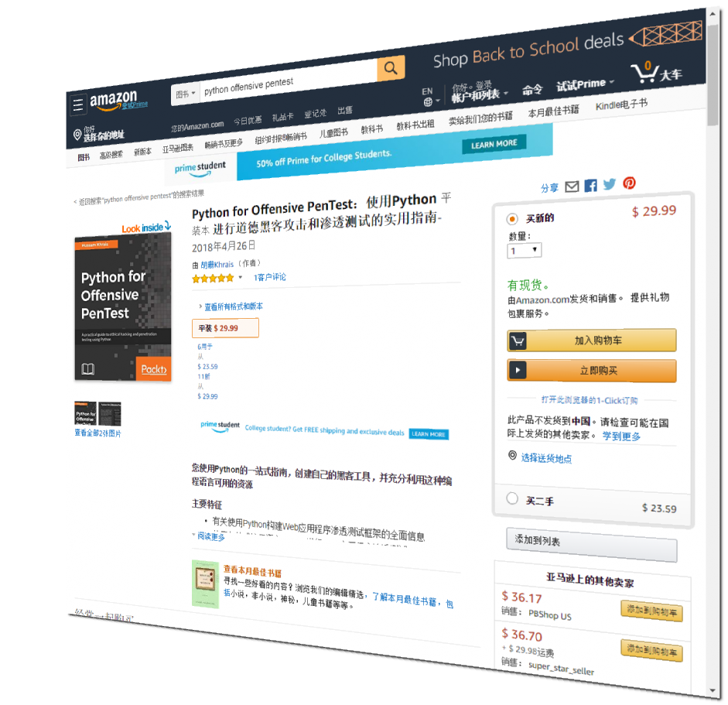Screen dimensions: 728x705
Task: Click the vertical page scrollbar
Action: [713, 353]
